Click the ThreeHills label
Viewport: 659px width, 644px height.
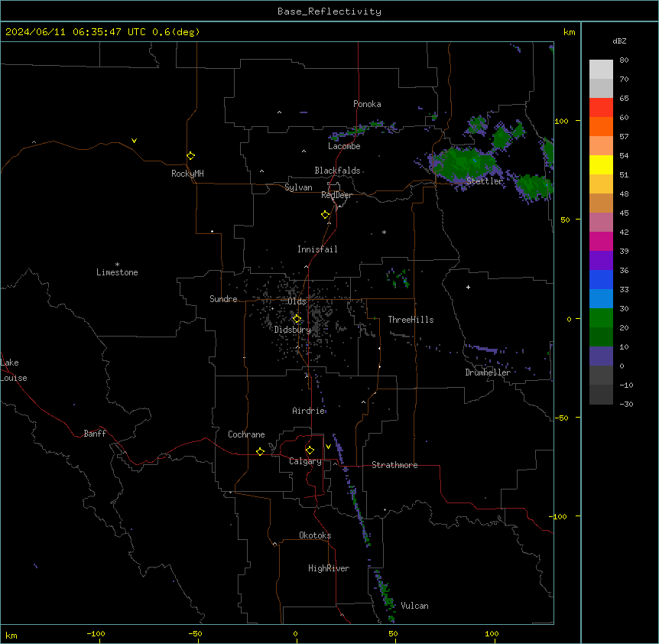click(411, 320)
